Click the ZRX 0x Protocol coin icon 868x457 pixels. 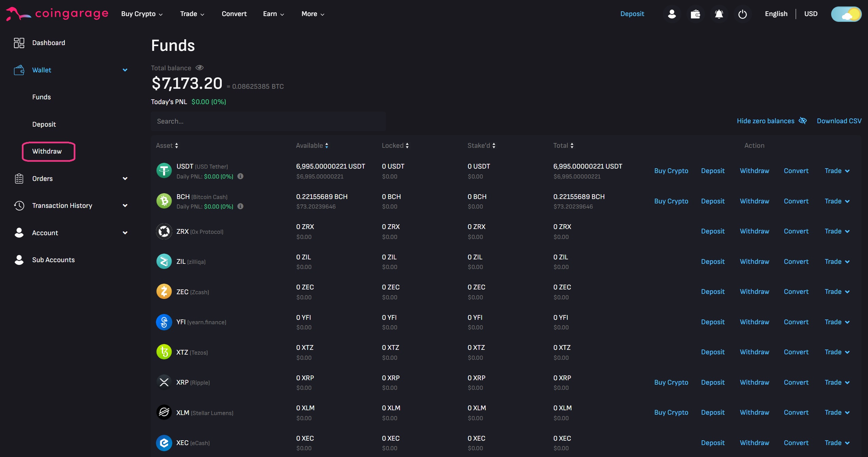pyautogui.click(x=164, y=231)
